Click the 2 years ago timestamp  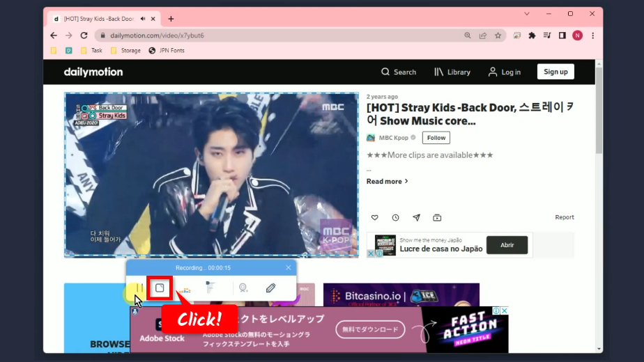pyautogui.click(x=382, y=97)
